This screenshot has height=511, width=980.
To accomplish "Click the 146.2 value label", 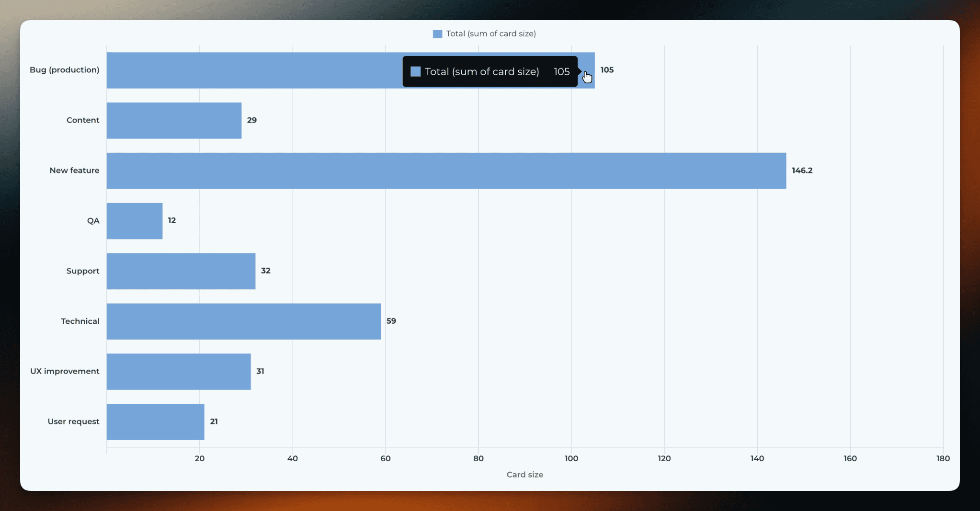I will (x=802, y=170).
